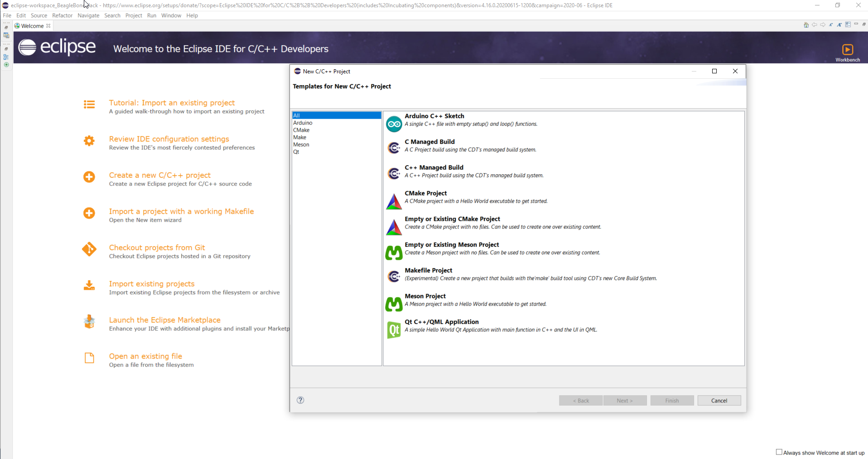Open wizard help question mark icon
The image size is (868, 459).
(300, 400)
